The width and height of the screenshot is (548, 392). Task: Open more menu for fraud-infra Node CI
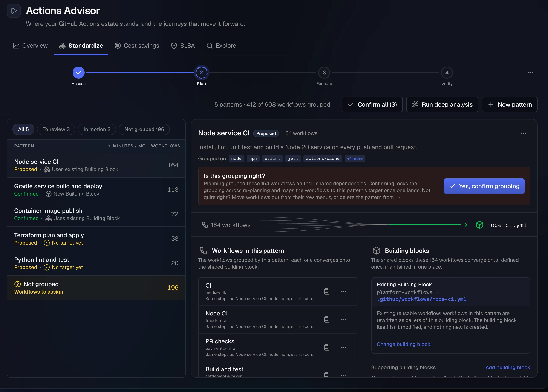pyautogui.click(x=344, y=320)
